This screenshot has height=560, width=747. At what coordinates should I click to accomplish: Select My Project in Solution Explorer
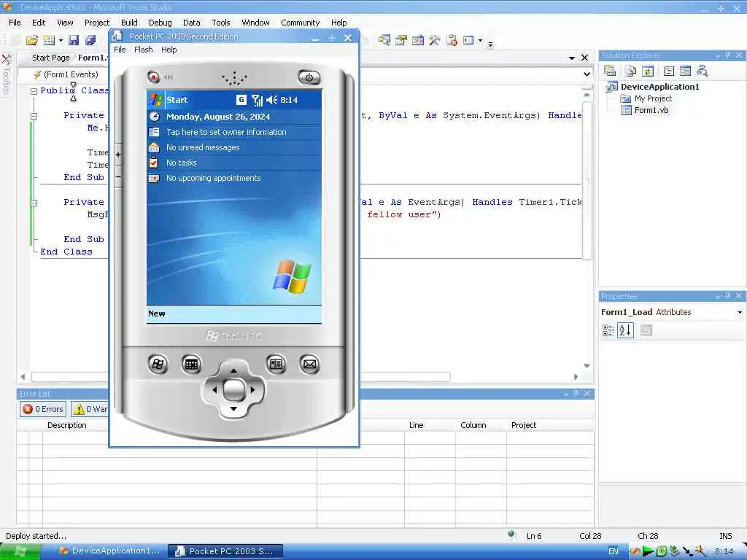[653, 98]
